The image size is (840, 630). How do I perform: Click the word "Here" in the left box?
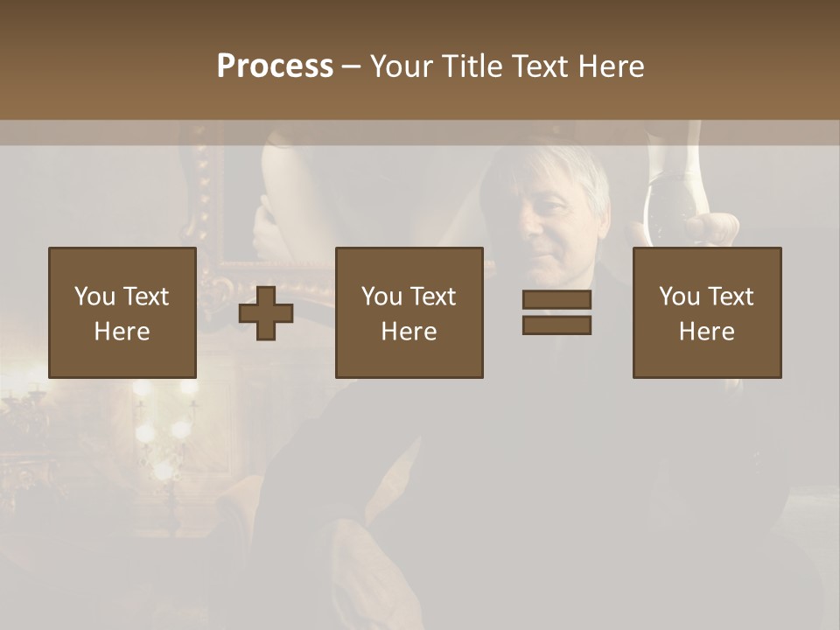[x=122, y=332]
